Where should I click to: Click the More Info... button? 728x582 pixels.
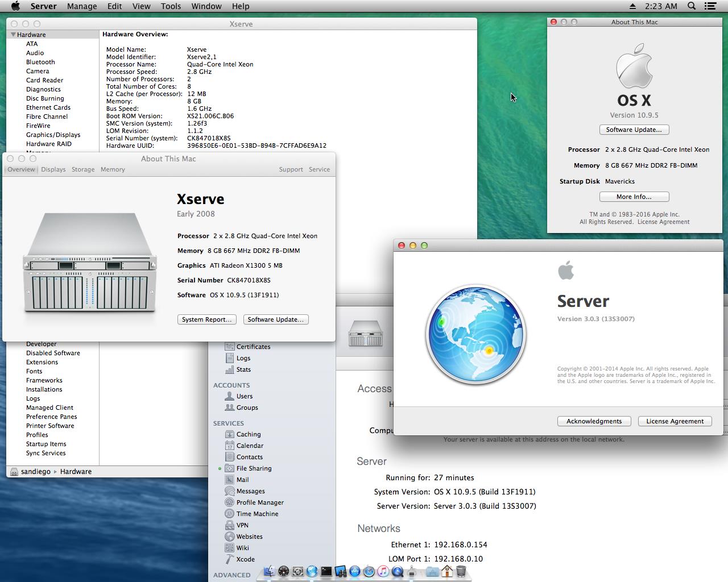pyautogui.click(x=634, y=197)
